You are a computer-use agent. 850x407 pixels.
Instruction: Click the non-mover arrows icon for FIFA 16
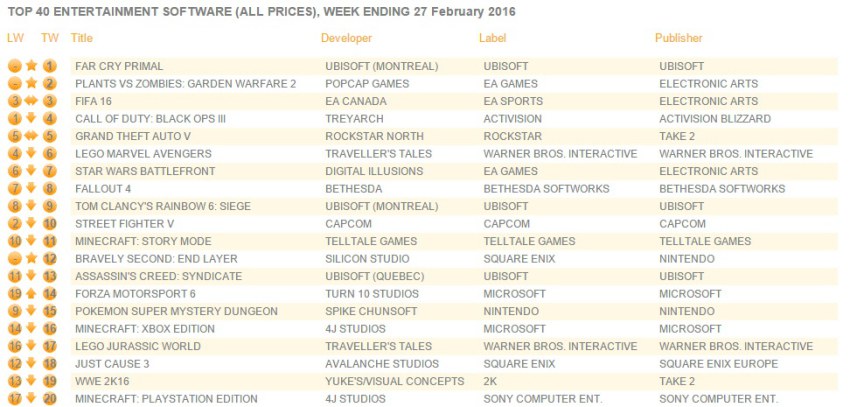[31, 101]
